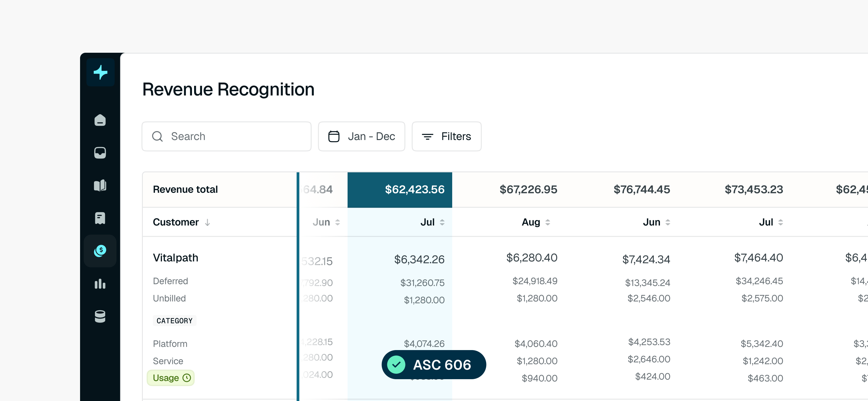Open the Inbox tray icon in sidebar
868x401 pixels.
click(x=100, y=152)
